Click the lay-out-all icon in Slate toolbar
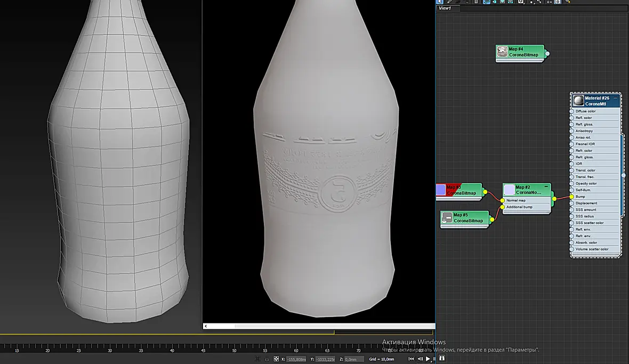Screen dimensions: 629x364 point(532,2)
